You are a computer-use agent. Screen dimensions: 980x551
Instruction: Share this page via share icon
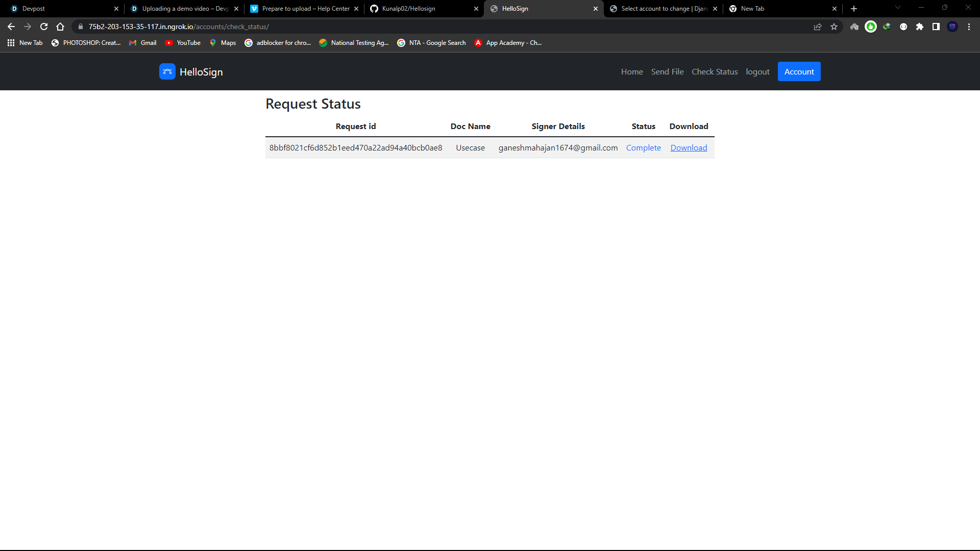point(818,27)
